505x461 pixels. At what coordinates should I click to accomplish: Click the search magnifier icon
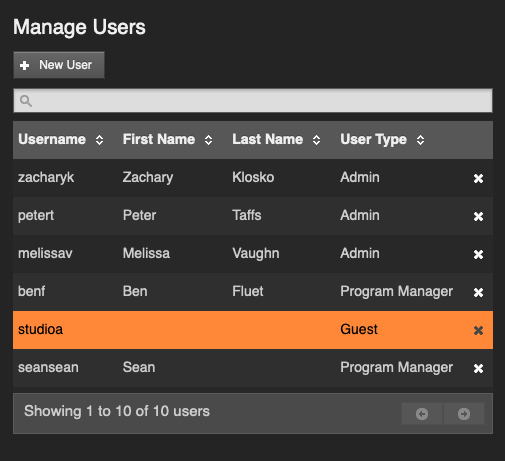tap(26, 101)
